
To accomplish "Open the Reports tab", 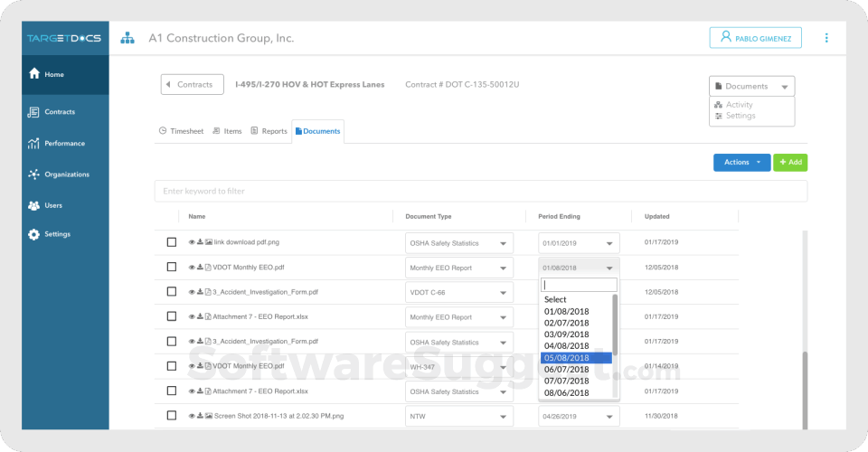I will tap(269, 131).
